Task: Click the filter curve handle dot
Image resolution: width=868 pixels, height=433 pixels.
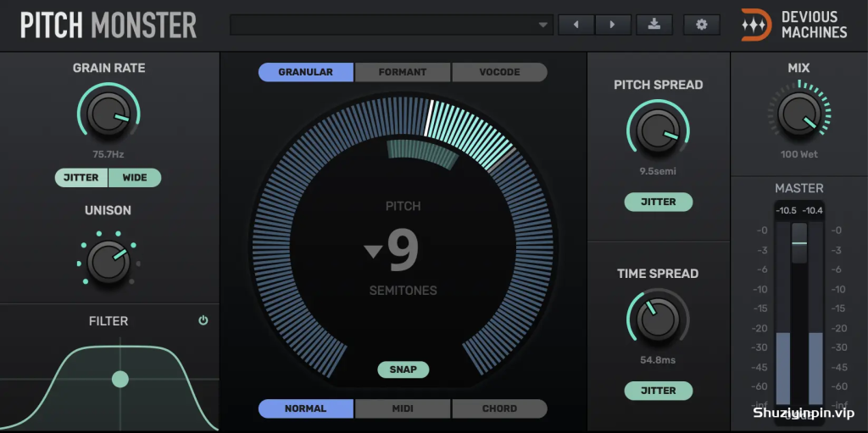Action: (x=120, y=380)
